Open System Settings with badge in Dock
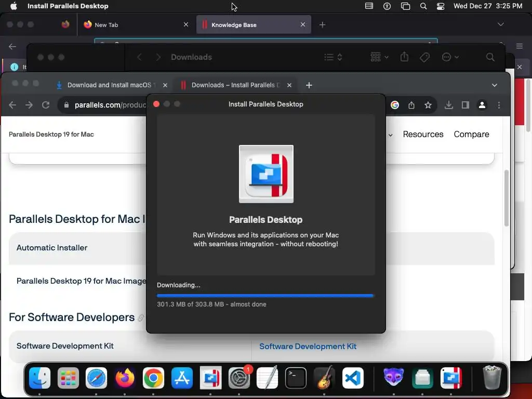 [239, 378]
